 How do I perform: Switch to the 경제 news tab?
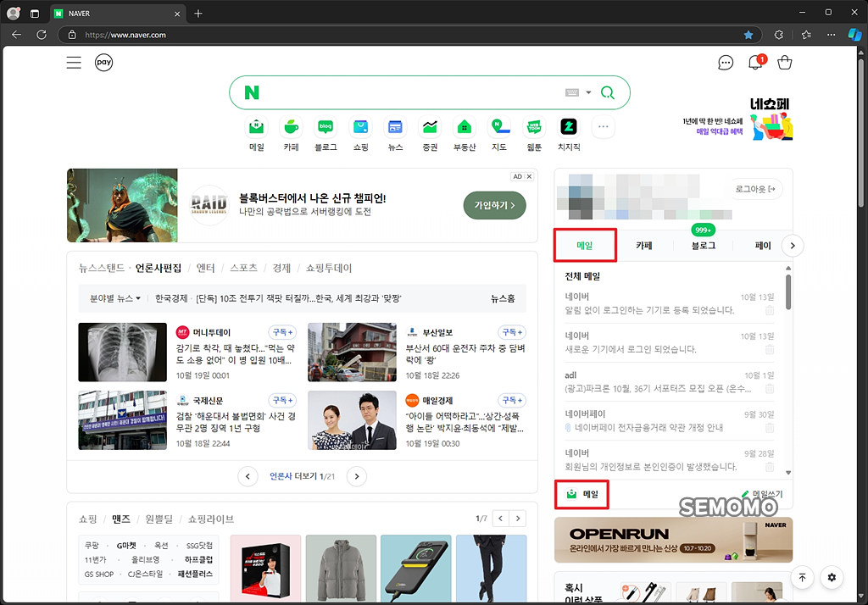tap(281, 268)
